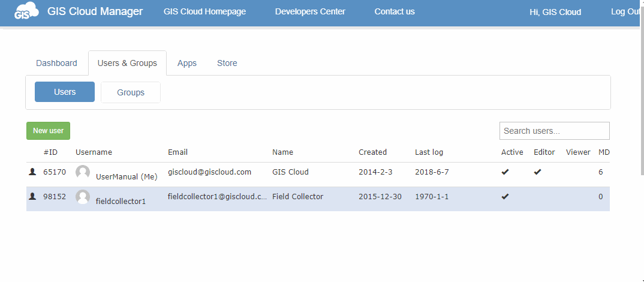Screen dimensions: 644x282
Task: Click email giscloud@giscloud.com
Action: [209, 172]
